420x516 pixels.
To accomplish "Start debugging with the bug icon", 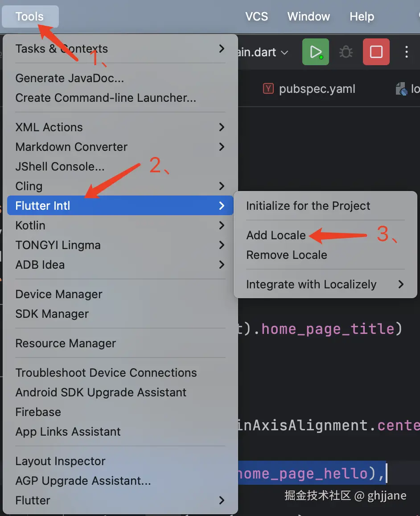I will coord(346,52).
